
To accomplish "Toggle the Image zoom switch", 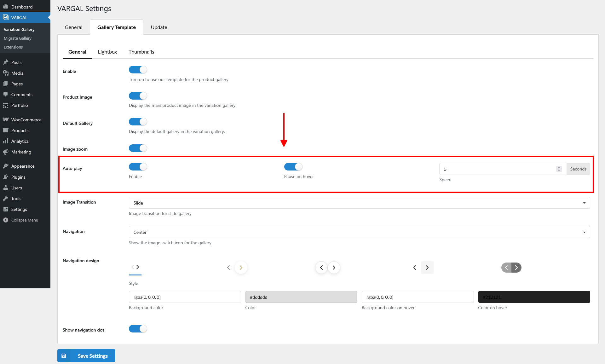I will (138, 148).
